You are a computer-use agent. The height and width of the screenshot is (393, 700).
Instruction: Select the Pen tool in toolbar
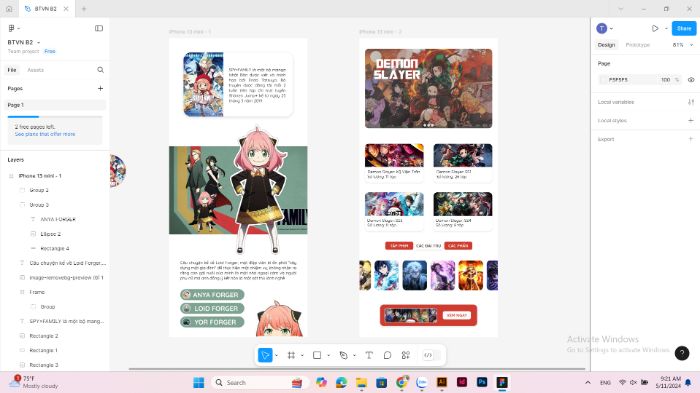click(343, 355)
